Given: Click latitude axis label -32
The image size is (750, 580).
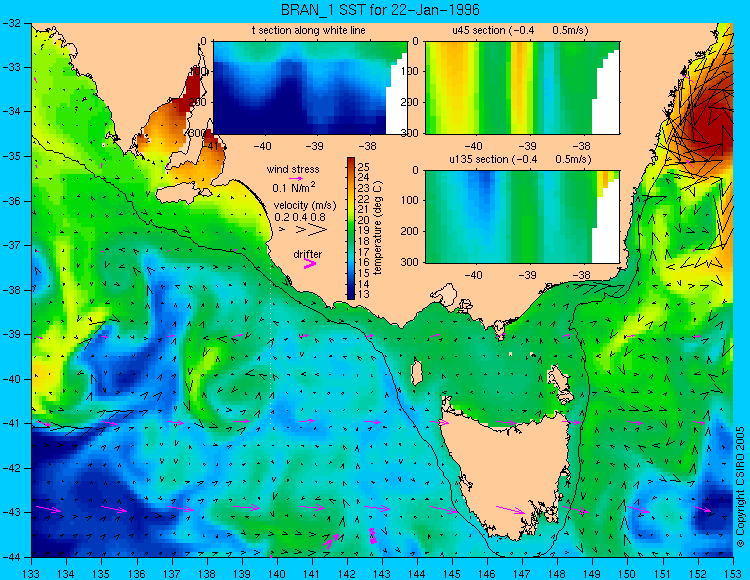Looking at the screenshot, I should click(x=11, y=22).
